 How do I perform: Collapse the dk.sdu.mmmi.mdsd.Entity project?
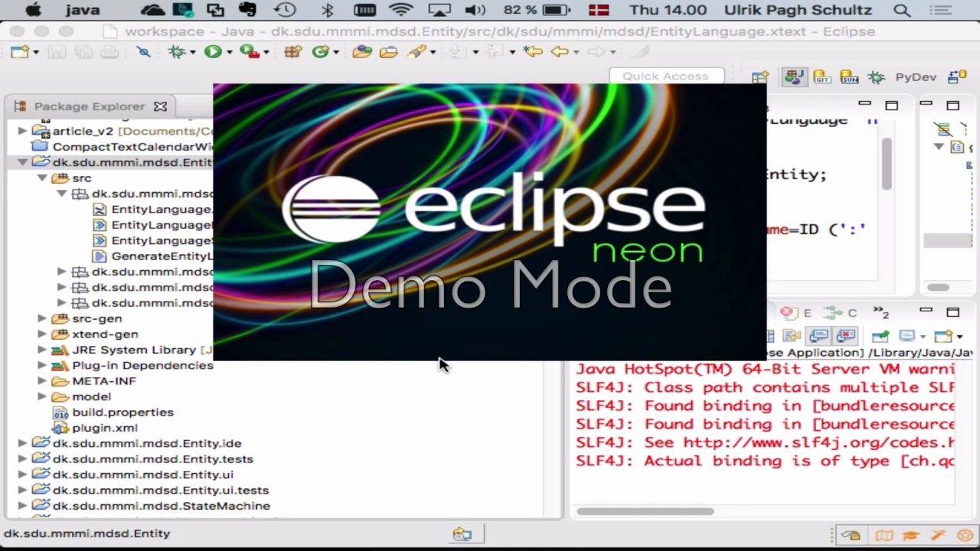pyautogui.click(x=23, y=162)
